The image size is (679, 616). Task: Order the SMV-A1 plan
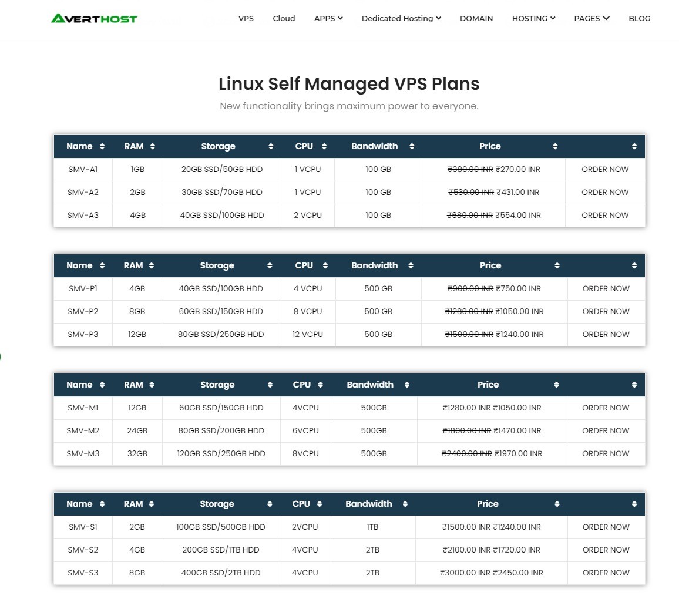point(605,169)
